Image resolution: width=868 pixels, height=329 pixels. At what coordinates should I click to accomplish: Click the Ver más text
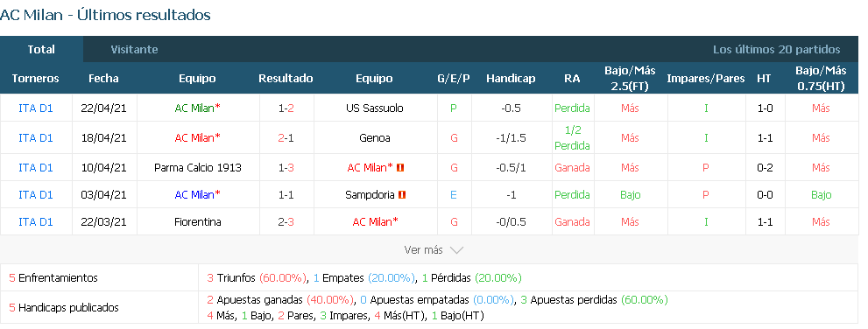423,250
